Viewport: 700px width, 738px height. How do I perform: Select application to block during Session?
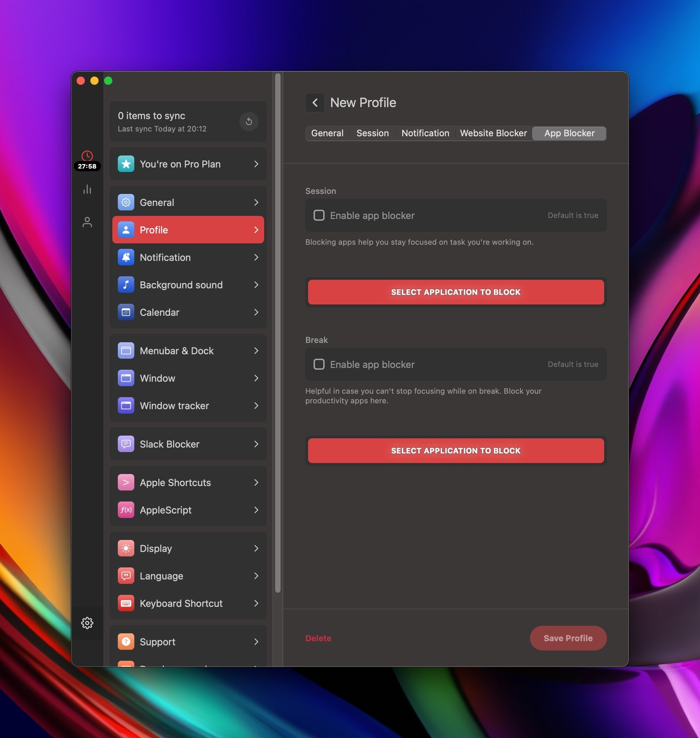[x=456, y=292]
